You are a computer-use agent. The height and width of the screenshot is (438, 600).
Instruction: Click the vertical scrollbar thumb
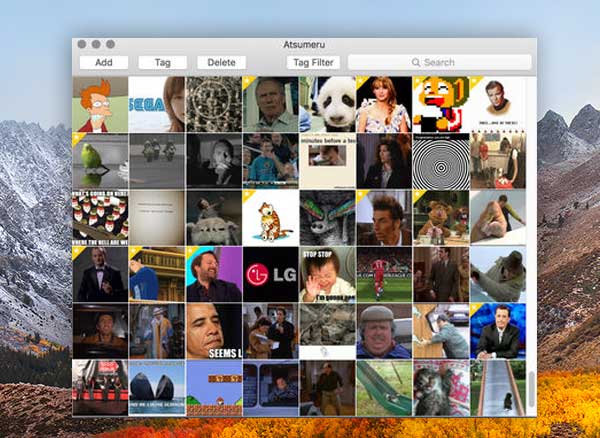pyautogui.click(x=532, y=389)
